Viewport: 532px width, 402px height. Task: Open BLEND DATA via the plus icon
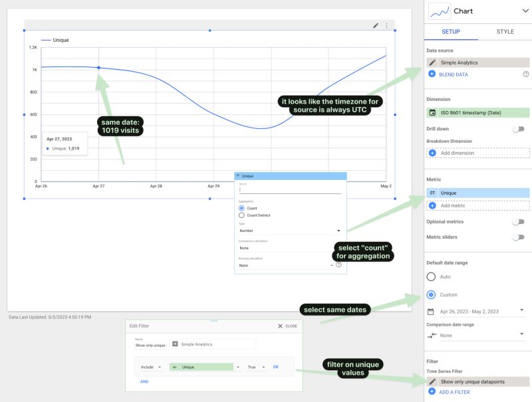pos(432,74)
